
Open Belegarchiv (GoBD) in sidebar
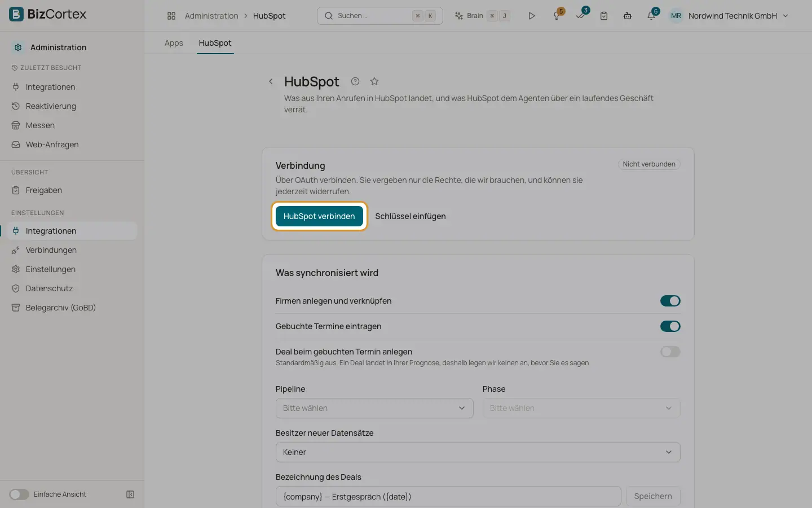tap(72, 308)
